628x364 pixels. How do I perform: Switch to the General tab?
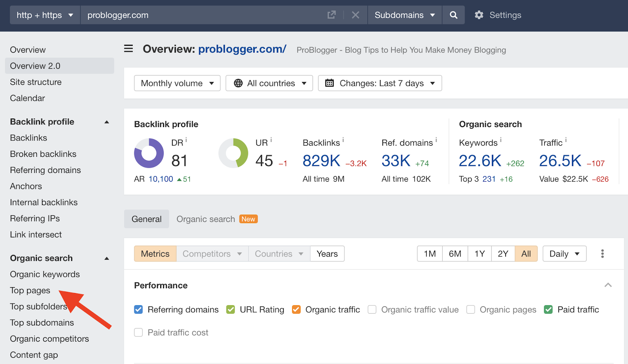click(x=147, y=219)
